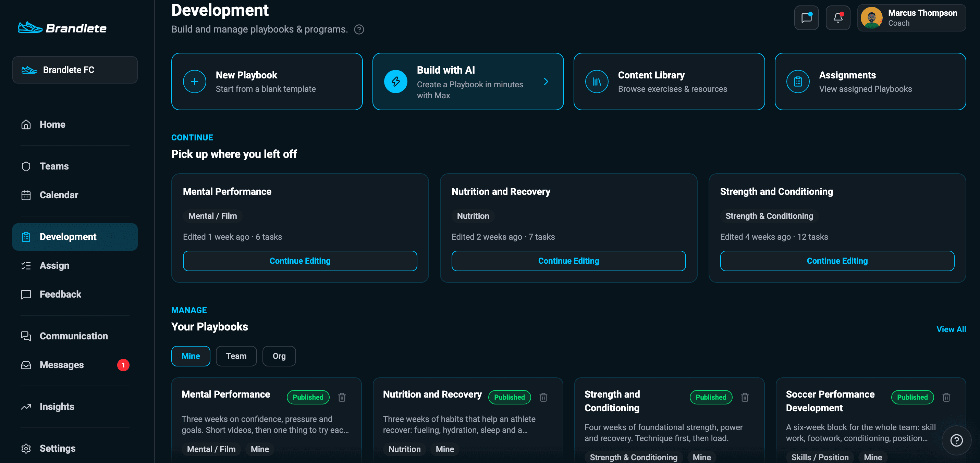Open the Brandlete FC organization switcher
This screenshot has height=463, width=980.
tap(75, 70)
